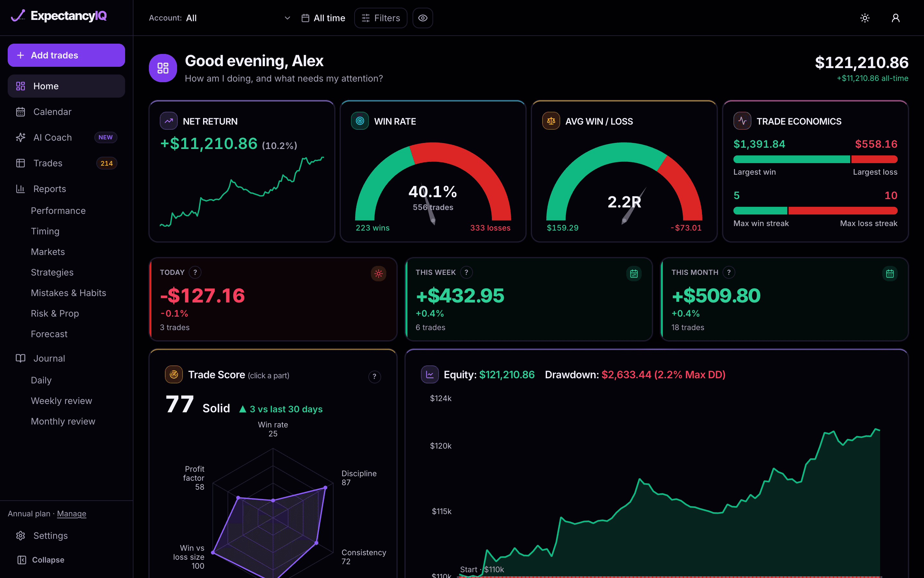924x578 pixels.
Task: Click the Add trades button
Action: pos(66,55)
